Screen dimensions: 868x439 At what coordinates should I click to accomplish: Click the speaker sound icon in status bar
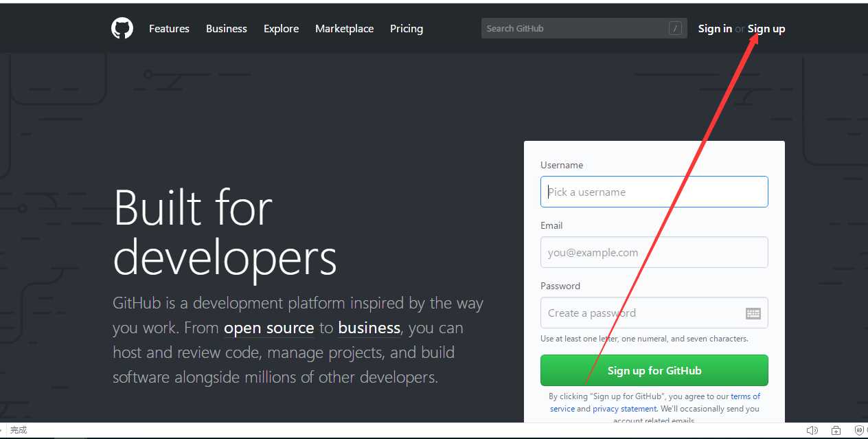(x=812, y=431)
